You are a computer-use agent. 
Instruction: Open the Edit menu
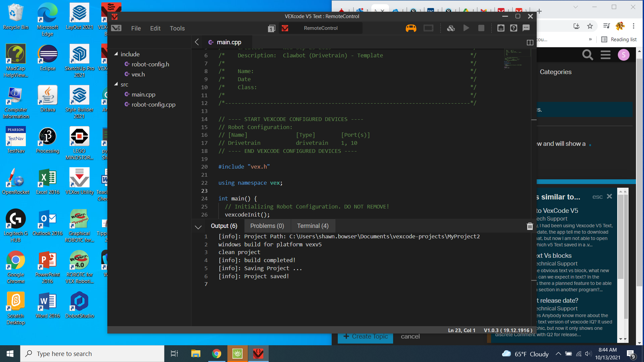(x=155, y=28)
